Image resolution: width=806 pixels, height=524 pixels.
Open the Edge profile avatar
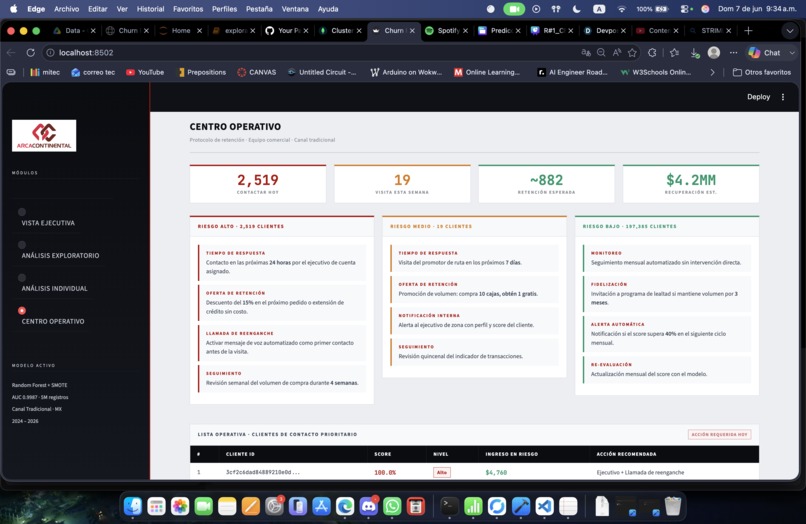pyautogui.click(x=713, y=52)
